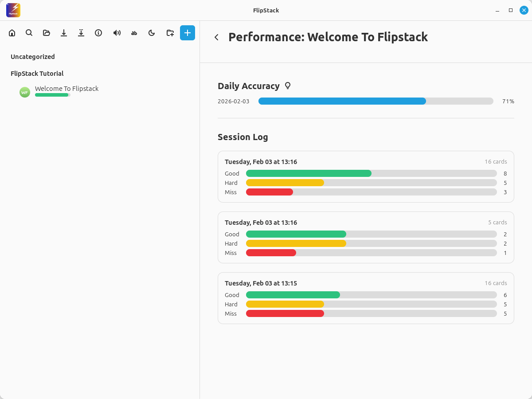The height and width of the screenshot is (399, 532).
Task: Click the WF deck avatar thumbnail
Action: (x=25, y=92)
